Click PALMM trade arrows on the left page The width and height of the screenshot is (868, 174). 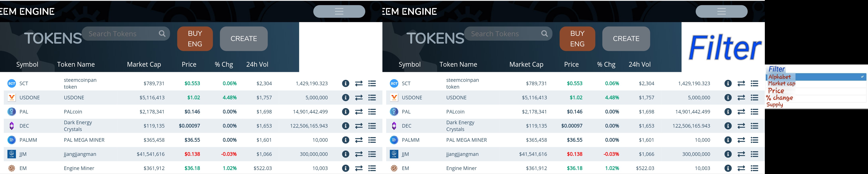point(359,140)
